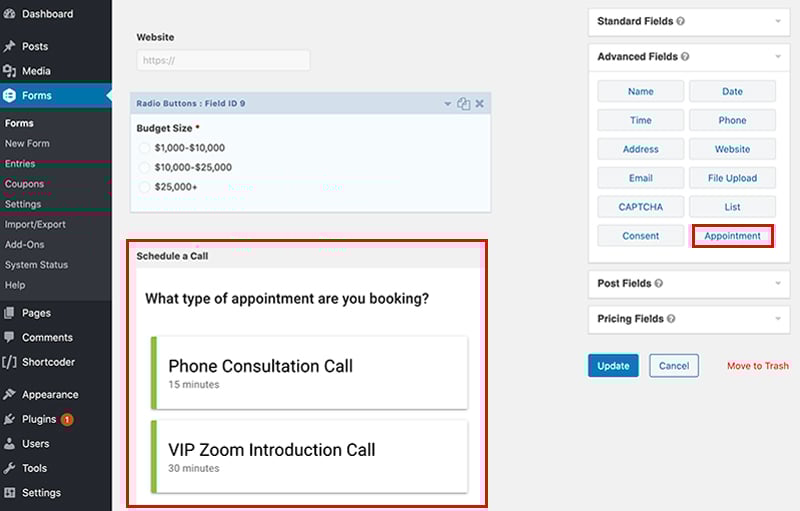
Task: Add a List field
Action: pyautogui.click(x=732, y=207)
